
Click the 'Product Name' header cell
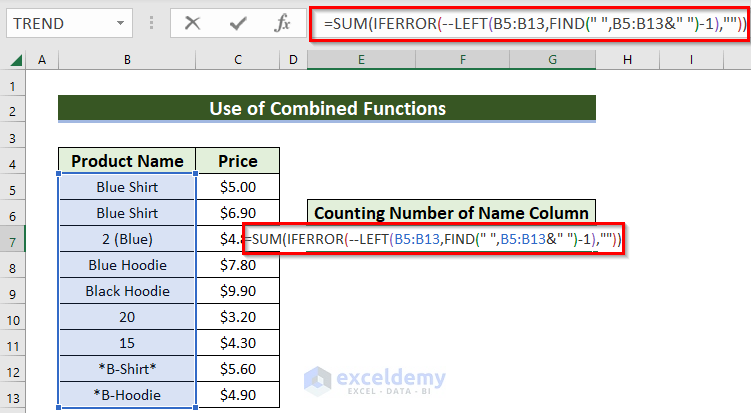[127, 161]
